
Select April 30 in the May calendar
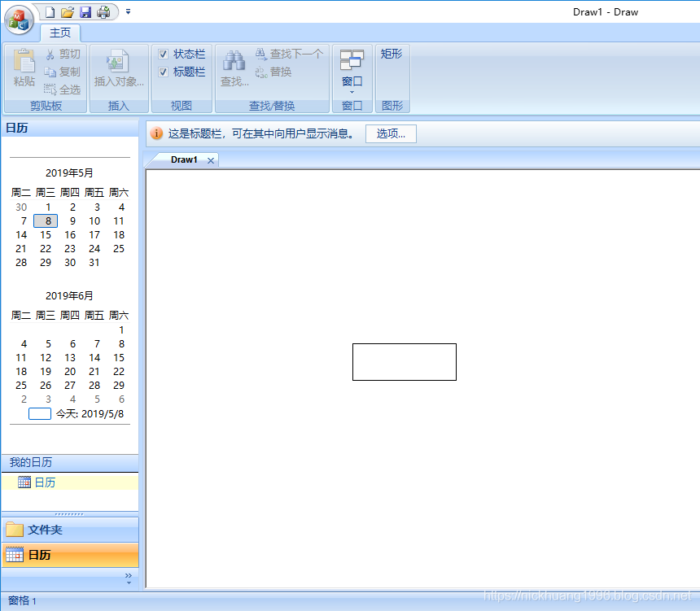pyautogui.click(x=21, y=207)
